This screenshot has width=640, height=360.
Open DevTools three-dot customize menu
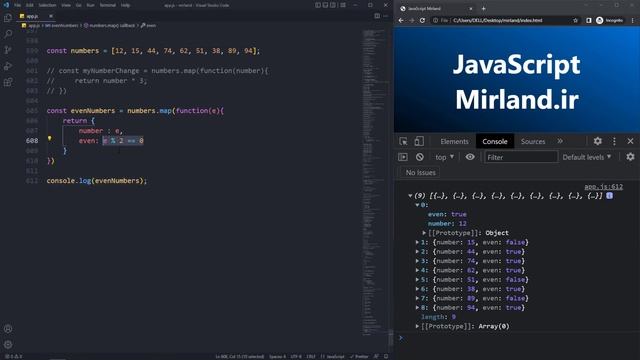click(x=614, y=141)
